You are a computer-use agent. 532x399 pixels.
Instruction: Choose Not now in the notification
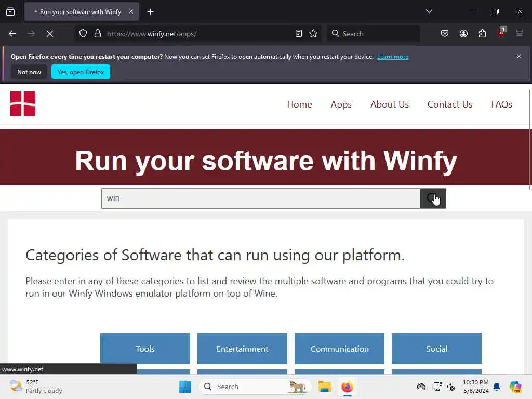(x=29, y=72)
